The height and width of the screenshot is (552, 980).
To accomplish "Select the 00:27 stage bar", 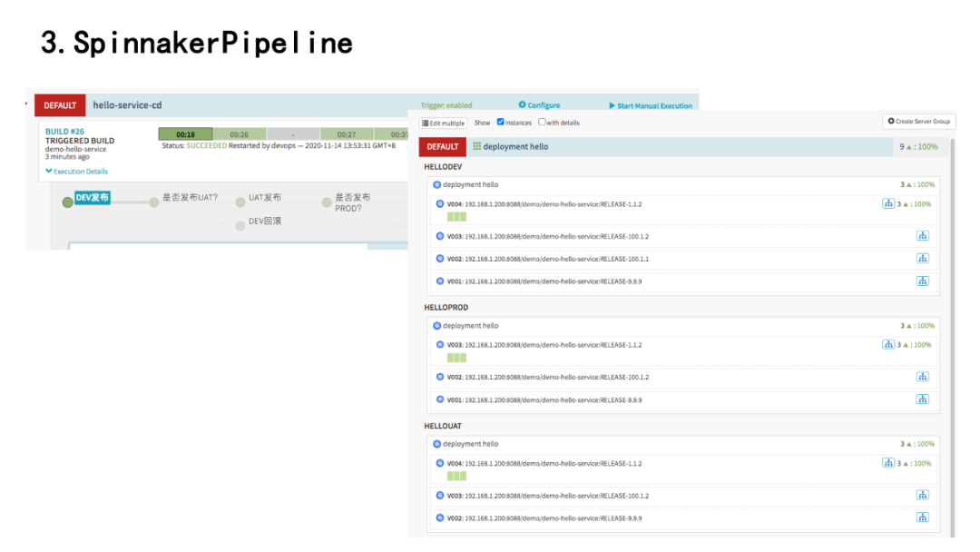I will (347, 133).
